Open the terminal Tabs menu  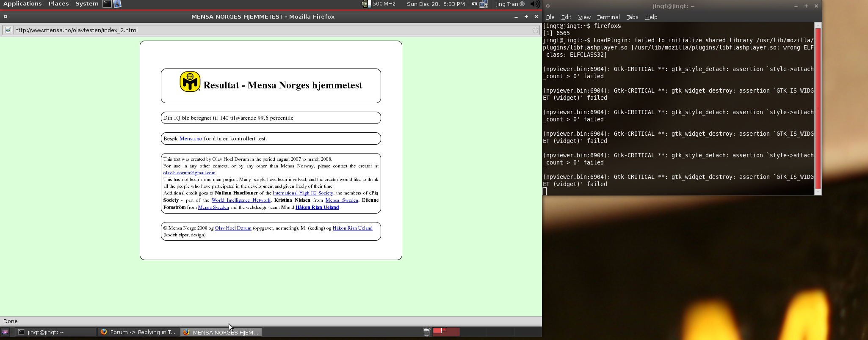click(x=632, y=17)
